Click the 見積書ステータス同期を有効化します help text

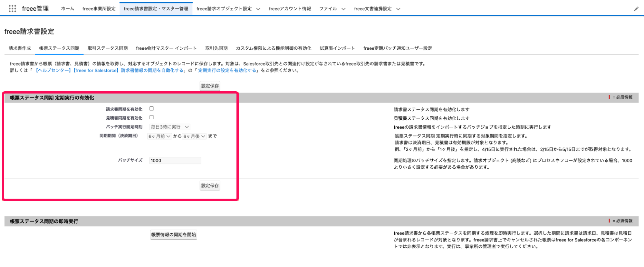pyautogui.click(x=432, y=118)
